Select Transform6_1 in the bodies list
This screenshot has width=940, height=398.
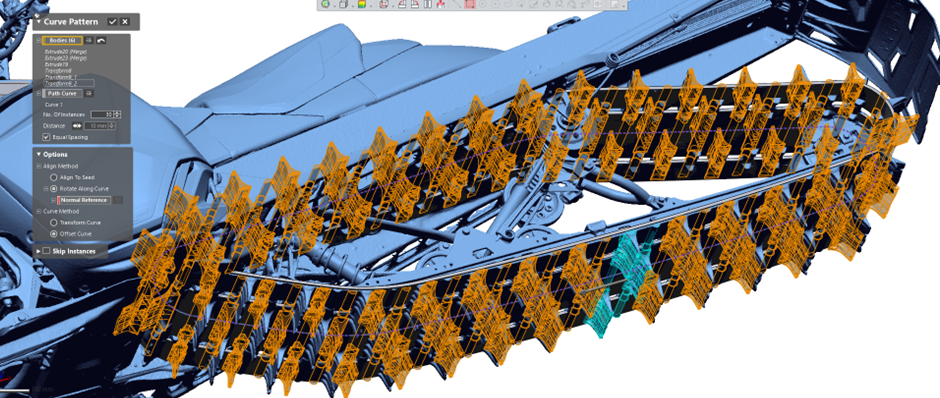coord(61,77)
